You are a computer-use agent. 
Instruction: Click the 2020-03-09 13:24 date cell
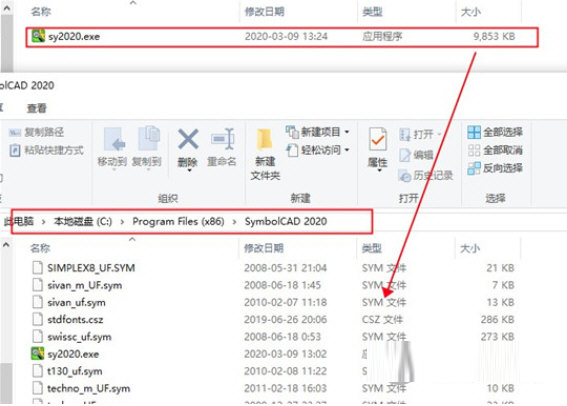(286, 37)
